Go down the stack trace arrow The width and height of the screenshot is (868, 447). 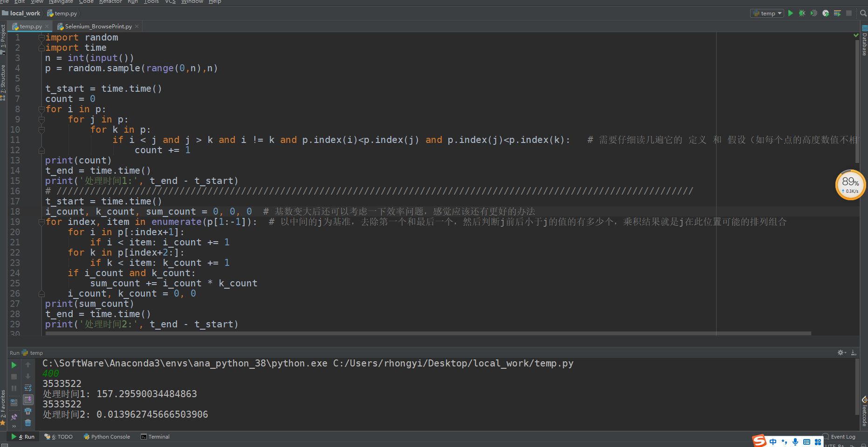click(28, 377)
